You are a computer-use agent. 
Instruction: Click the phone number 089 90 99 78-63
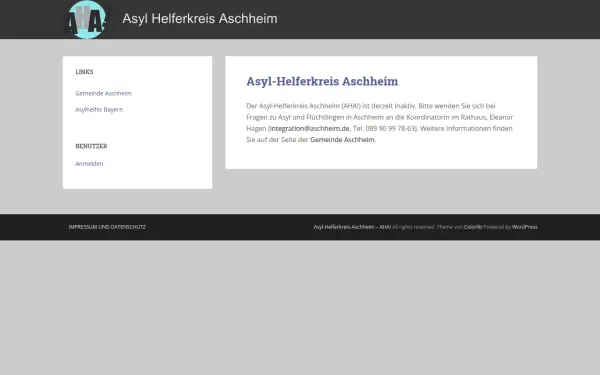(x=390, y=129)
